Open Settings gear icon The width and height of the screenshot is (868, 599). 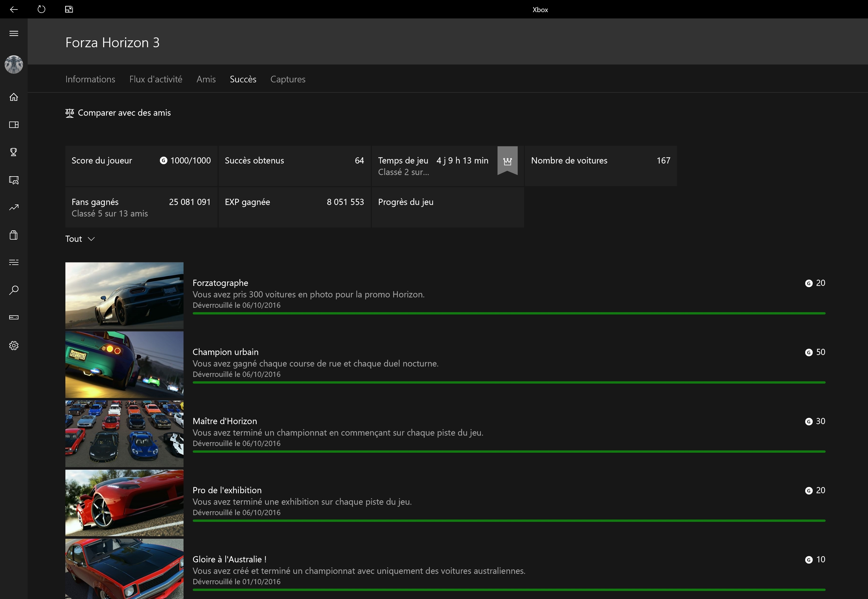pyautogui.click(x=14, y=345)
